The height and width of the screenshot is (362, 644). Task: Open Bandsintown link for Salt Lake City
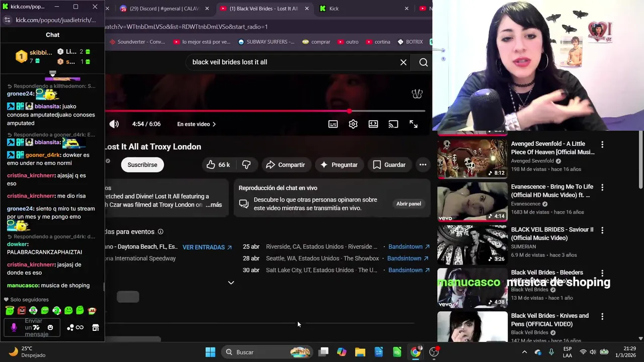[x=409, y=270]
